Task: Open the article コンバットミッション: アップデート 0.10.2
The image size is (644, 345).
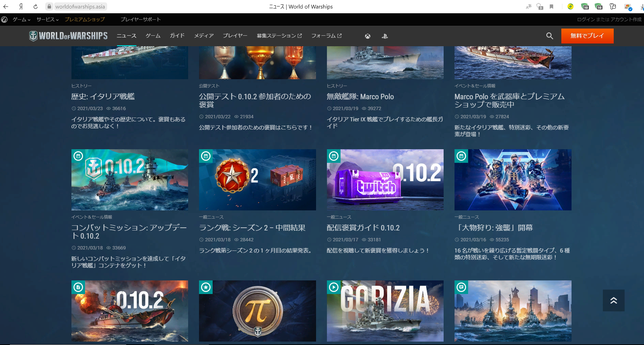Action: click(x=129, y=232)
